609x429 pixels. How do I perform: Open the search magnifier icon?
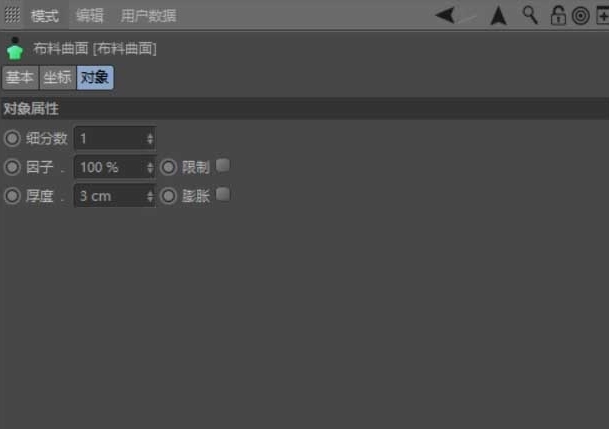(x=531, y=16)
